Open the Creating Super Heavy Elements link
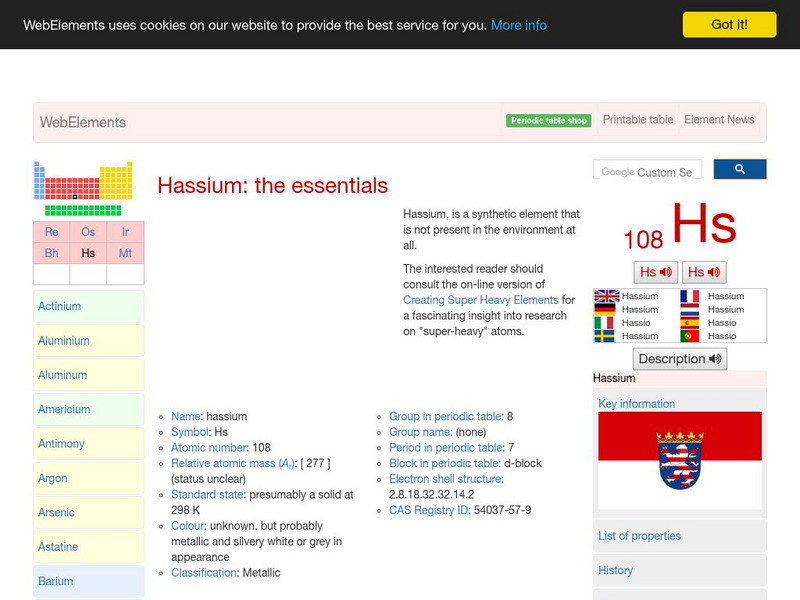 [x=483, y=299]
